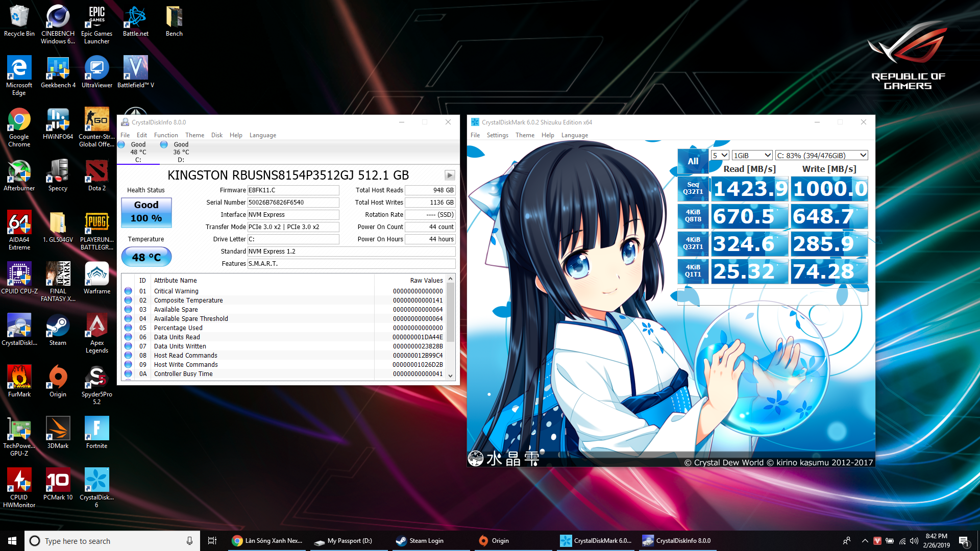Select the Composite Temperature attribute row
Viewport: 980px width, 551px height.
click(284, 300)
